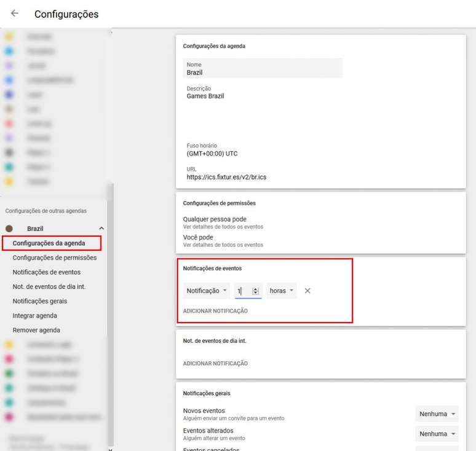Collapse the Brazil calendar section chevron
Viewport: 476px width, 451px height.
(x=101, y=229)
